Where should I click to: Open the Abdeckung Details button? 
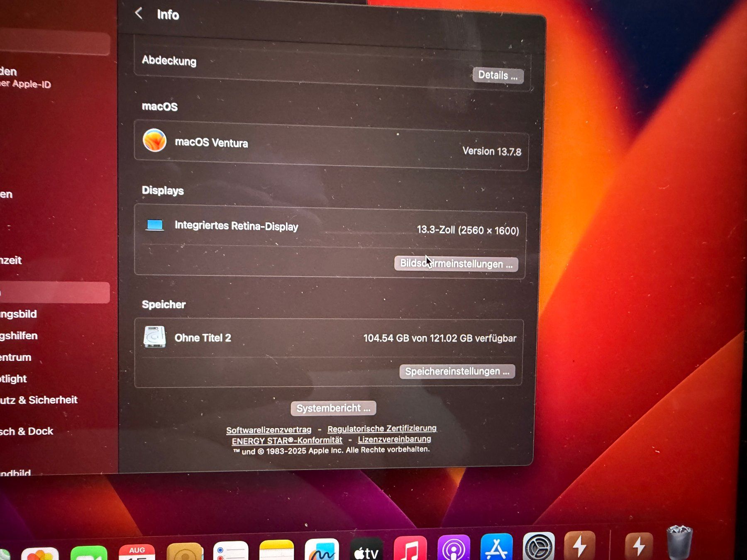[498, 75]
